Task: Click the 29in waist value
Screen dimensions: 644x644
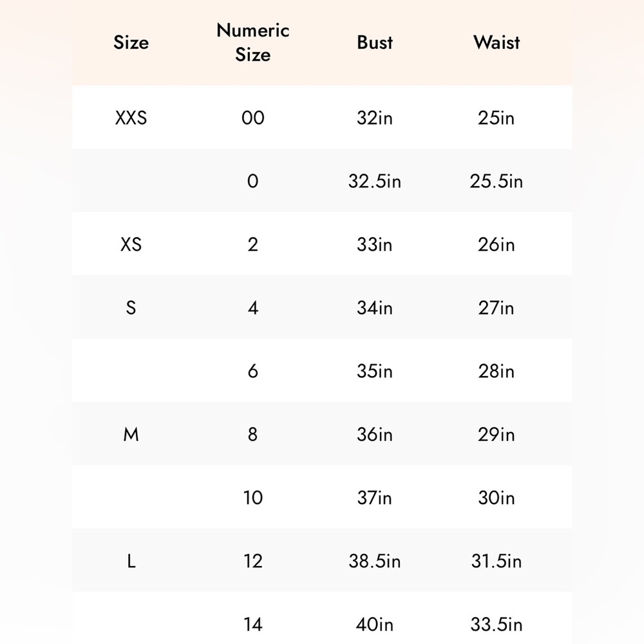Action: 497,434
